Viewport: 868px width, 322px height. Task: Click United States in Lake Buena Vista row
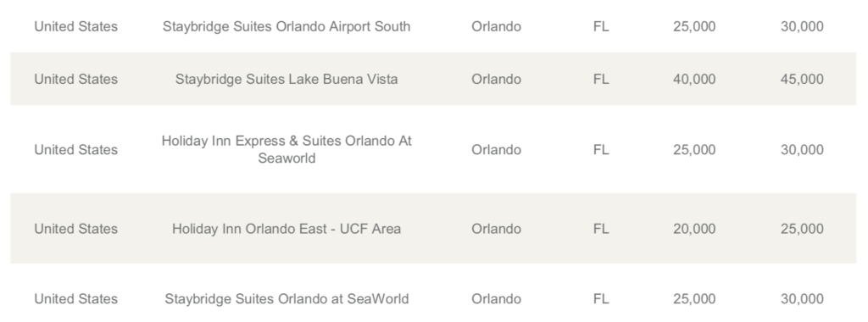coord(75,79)
